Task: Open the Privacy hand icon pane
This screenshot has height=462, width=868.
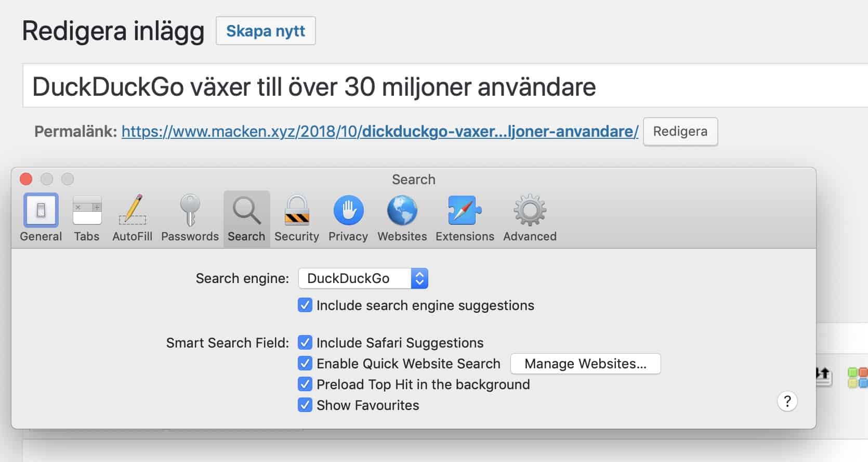Action: coord(348,217)
